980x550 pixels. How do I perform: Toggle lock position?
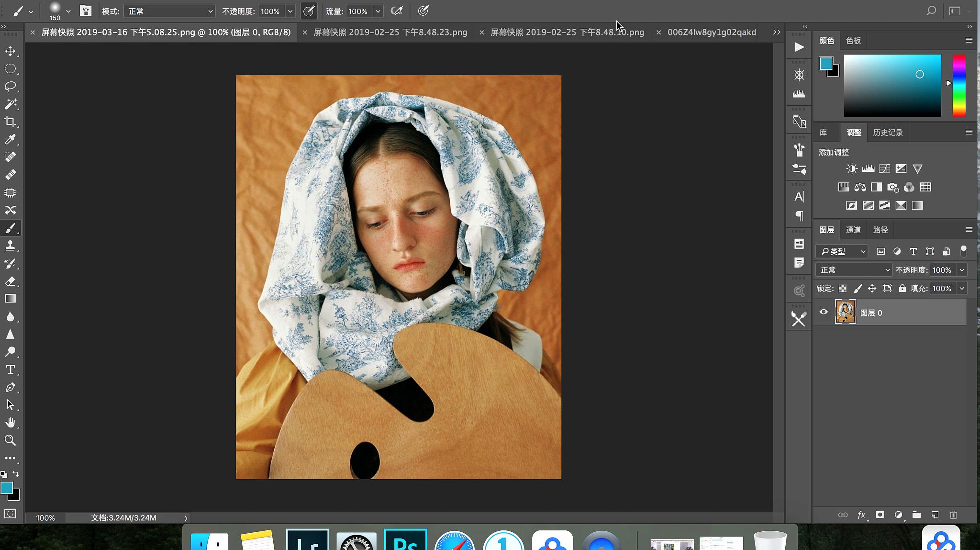click(872, 288)
